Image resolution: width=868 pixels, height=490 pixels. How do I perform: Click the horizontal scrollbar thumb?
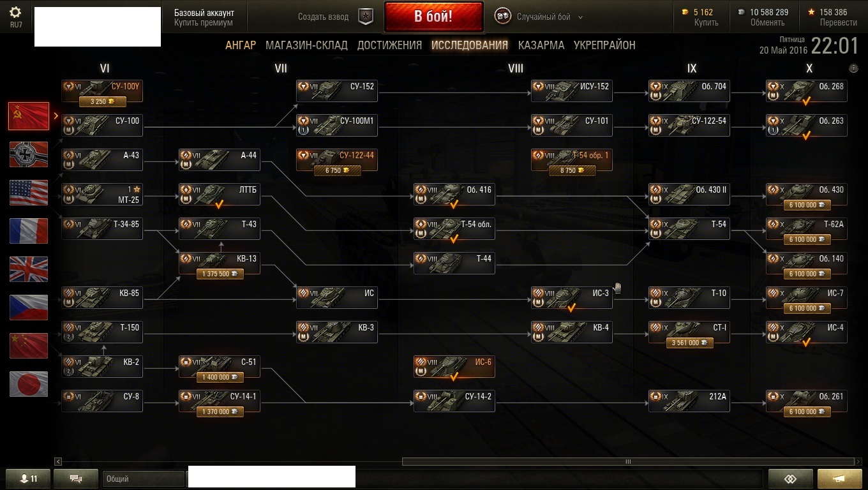coord(628,461)
